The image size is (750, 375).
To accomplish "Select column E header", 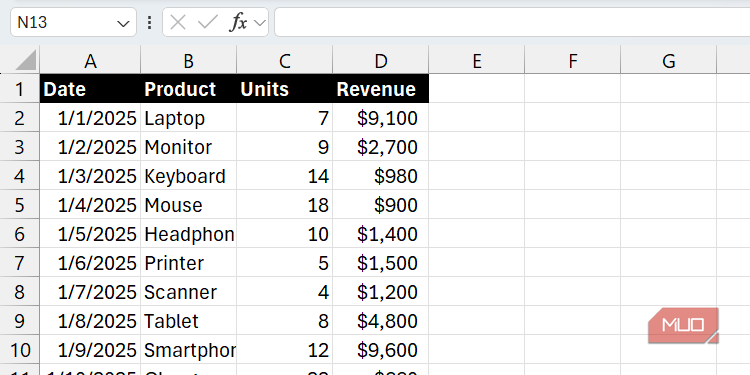I will [x=477, y=60].
